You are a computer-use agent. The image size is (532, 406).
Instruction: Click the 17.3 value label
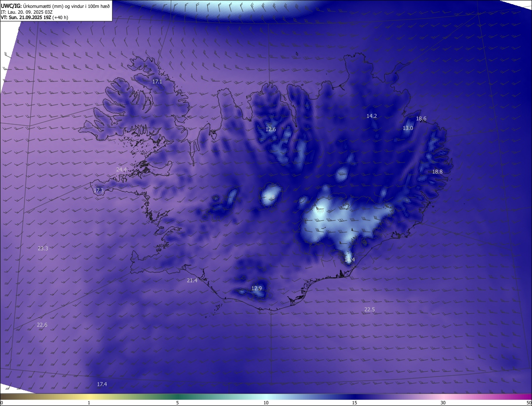(99, 191)
